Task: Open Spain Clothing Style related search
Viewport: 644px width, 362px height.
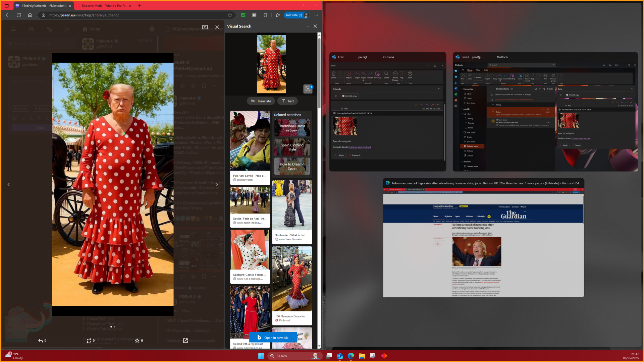Action: 292,147
